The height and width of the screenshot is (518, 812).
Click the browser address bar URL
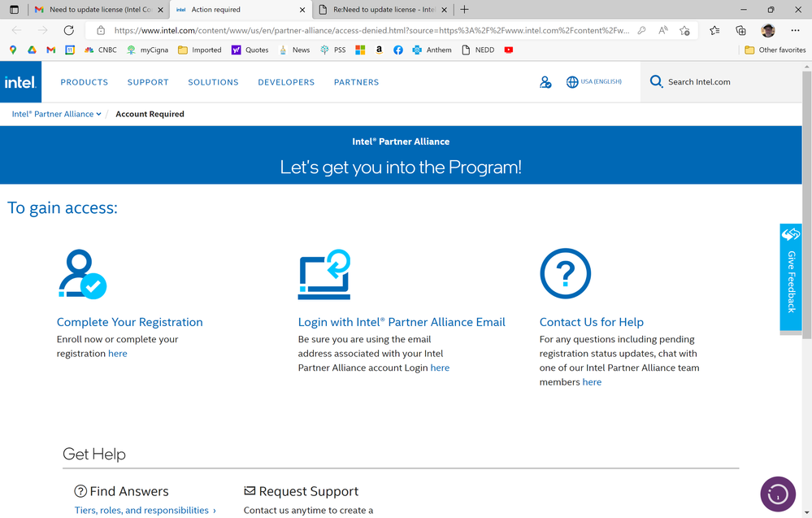[x=371, y=31]
